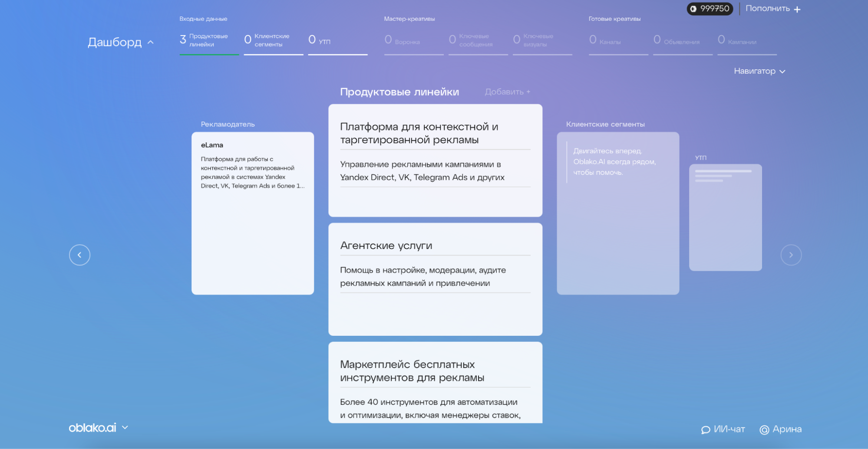Image resolution: width=868 pixels, height=449 pixels.
Task: Open the Каналы section under Готовые креативы
Action: (x=606, y=40)
